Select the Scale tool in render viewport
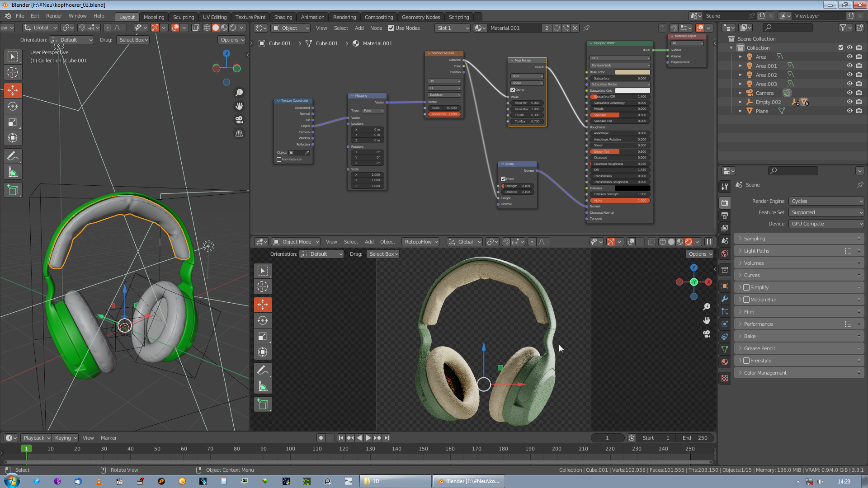Viewport: 868px width, 488px height. [263, 337]
